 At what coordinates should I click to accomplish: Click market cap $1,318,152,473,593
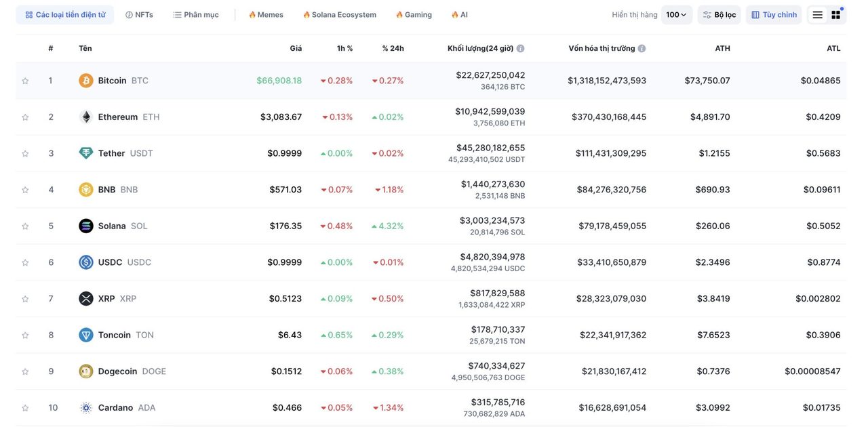(607, 81)
